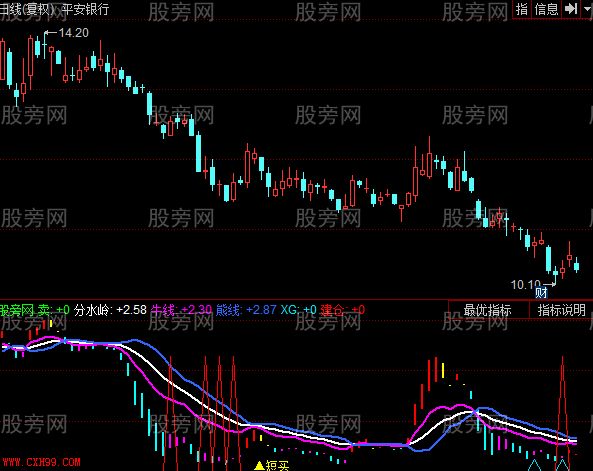Select the 10.10 low price label
The image size is (593, 471).
(526, 284)
